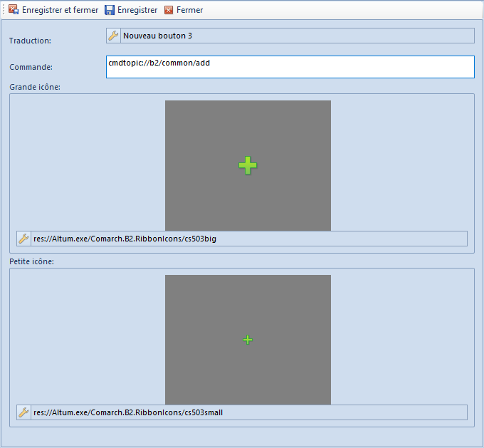Focus the Commande input field
The height and width of the screenshot is (448, 484).
290,67
